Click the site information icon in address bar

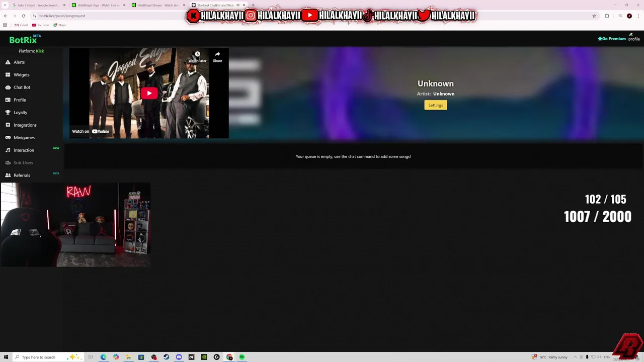pos(34,16)
